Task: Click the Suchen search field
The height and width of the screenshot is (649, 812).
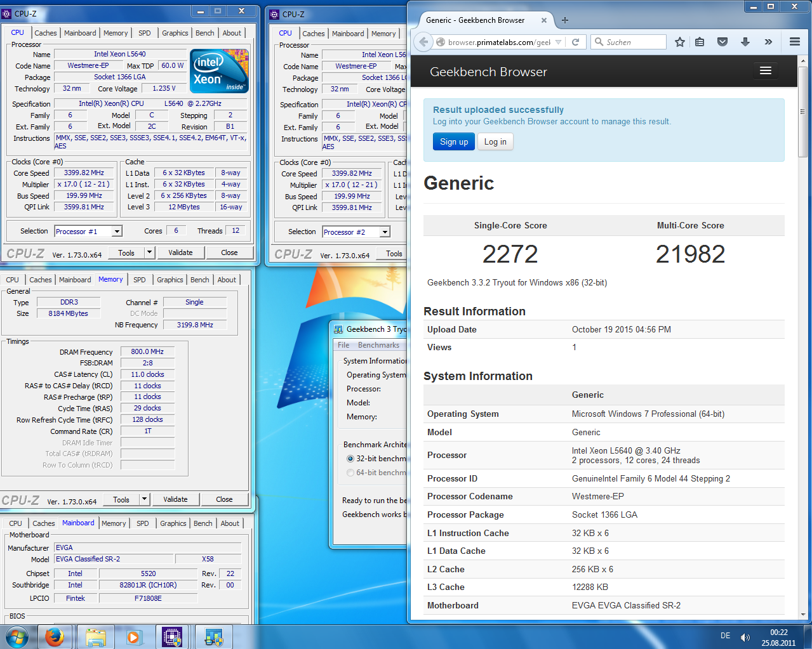Action: tap(635, 42)
